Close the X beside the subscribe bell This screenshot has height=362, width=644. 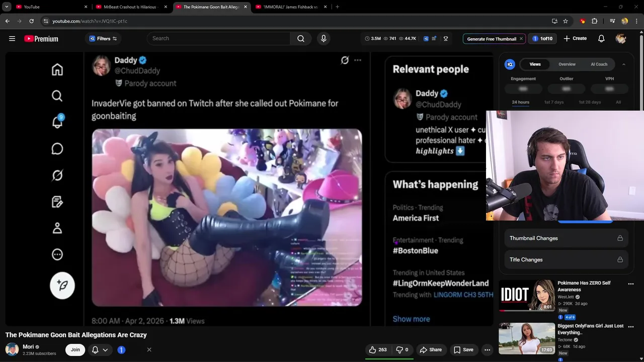149,350
